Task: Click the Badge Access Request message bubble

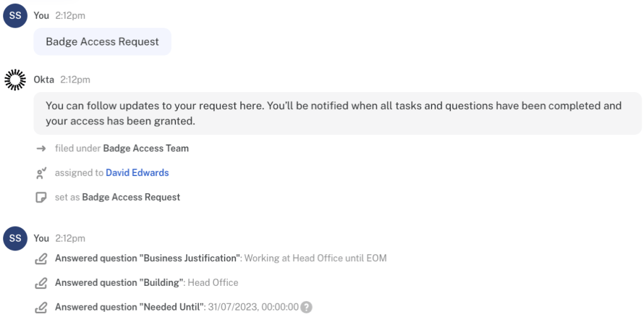Action: 102,42
